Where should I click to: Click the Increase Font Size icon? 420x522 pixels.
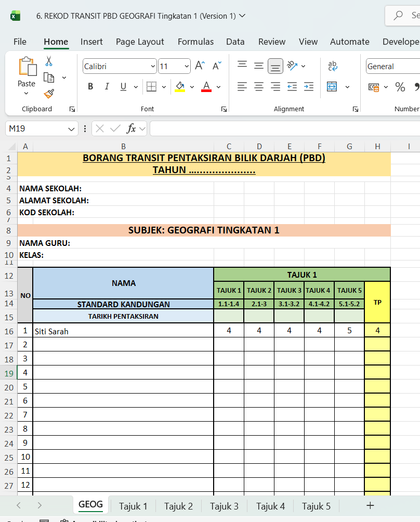pos(200,66)
